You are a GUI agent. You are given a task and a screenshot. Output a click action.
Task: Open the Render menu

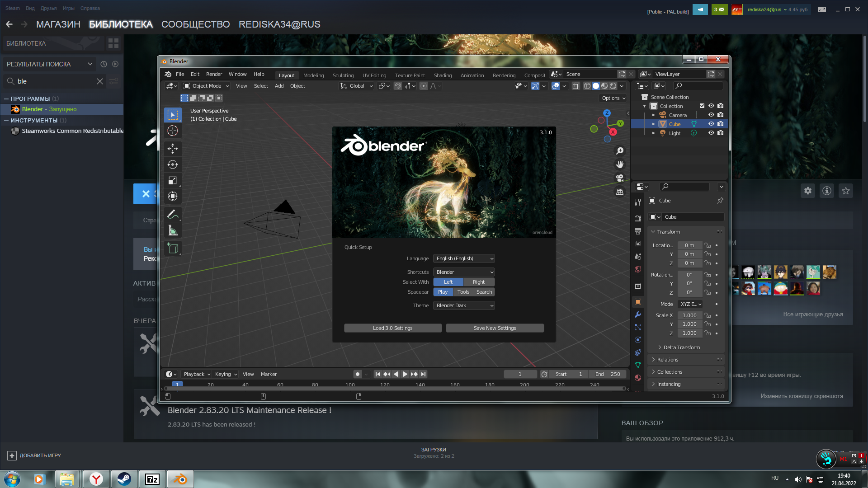[x=214, y=74]
